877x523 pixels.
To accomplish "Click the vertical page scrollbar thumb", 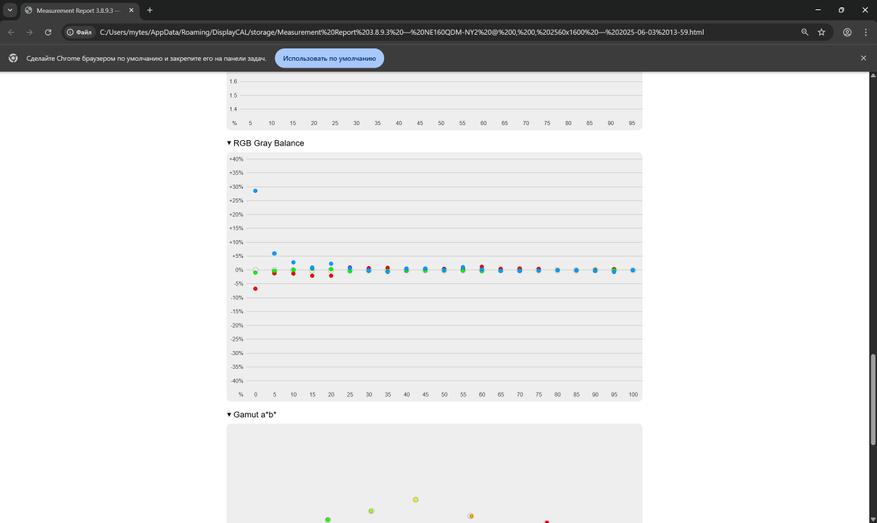I will 872,399.
